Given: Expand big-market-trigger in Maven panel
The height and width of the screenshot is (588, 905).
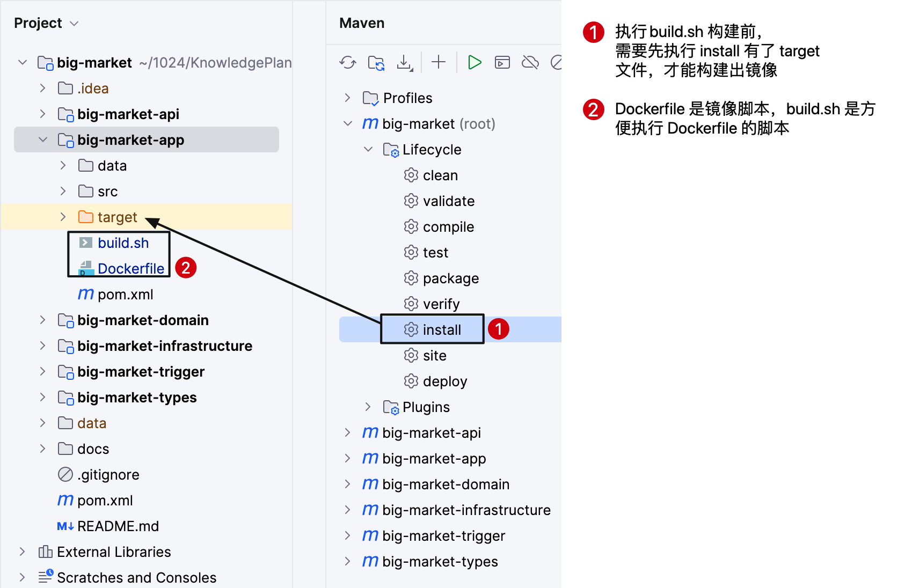Looking at the screenshot, I should pyautogui.click(x=348, y=535).
